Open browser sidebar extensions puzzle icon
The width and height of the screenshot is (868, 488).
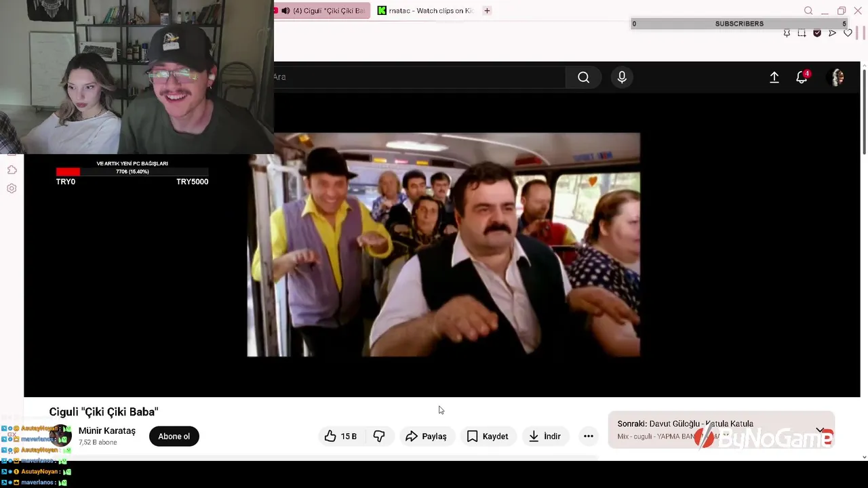[x=12, y=169]
